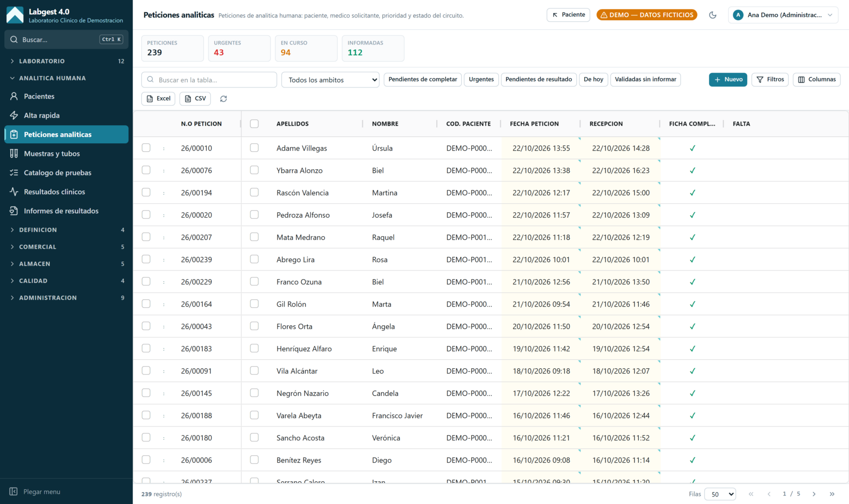
Task: Check the box beside Rascón Valencia
Action: click(x=254, y=193)
